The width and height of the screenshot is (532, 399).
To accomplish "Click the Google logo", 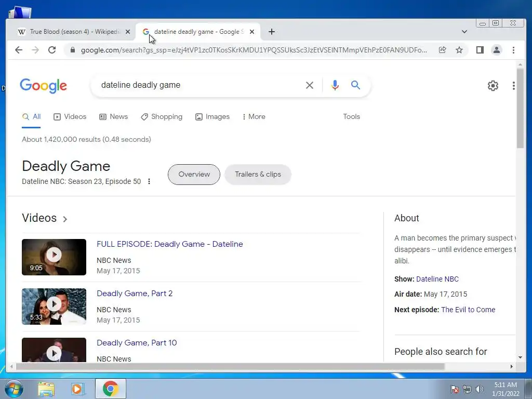I will coord(44,86).
